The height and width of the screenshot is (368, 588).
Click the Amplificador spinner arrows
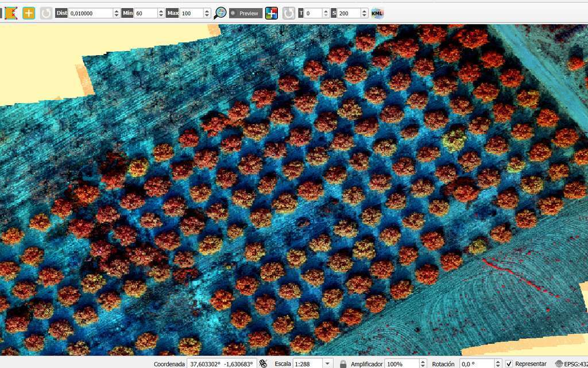pos(423,363)
